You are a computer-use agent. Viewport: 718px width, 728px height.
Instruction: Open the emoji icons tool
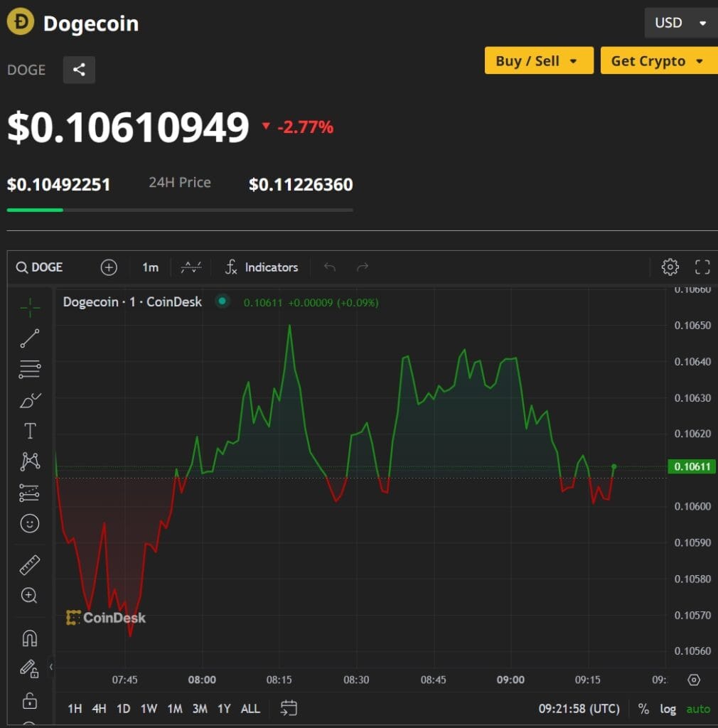point(30,524)
